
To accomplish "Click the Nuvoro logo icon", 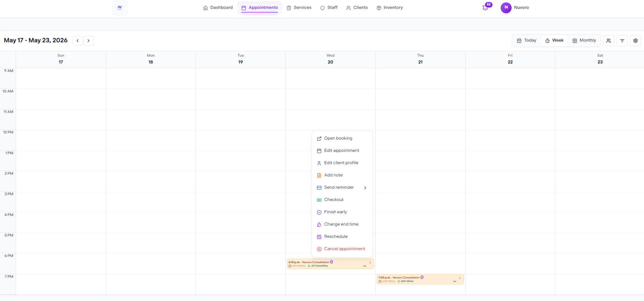I will 120,8.
